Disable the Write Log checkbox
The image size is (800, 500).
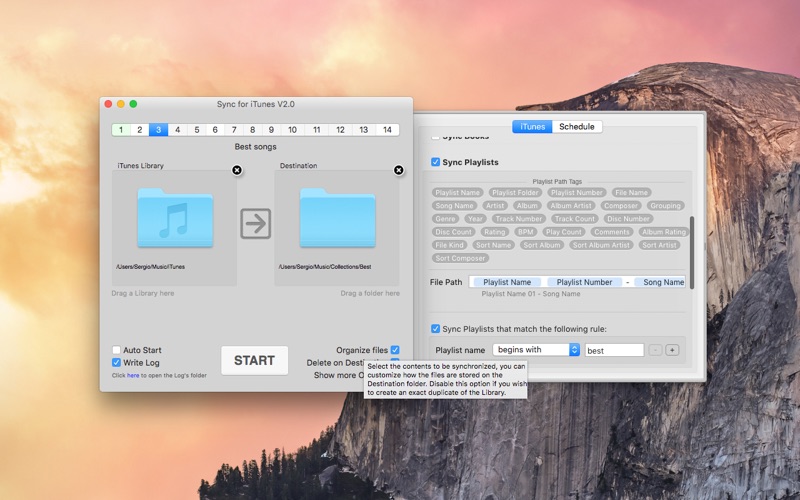[116, 363]
